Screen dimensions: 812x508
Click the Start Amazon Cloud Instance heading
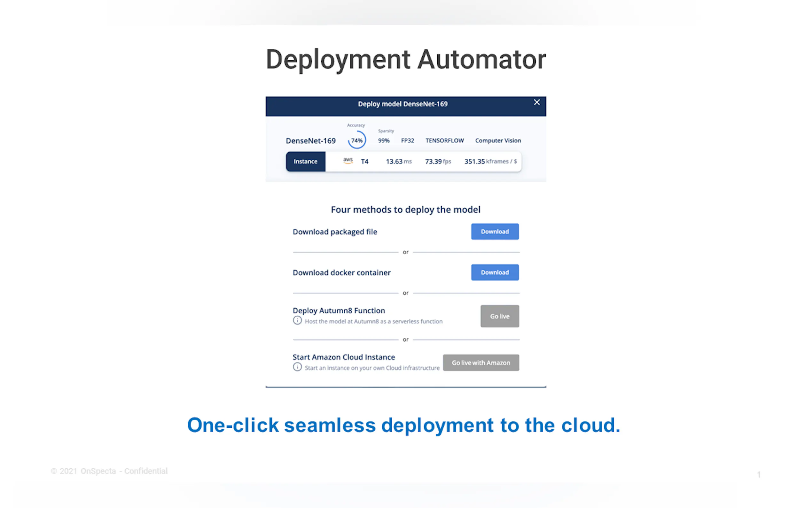[x=344, y=357]
